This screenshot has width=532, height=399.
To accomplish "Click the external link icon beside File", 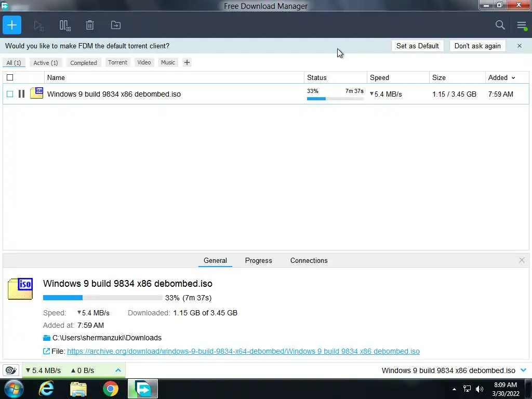I will click(x=46, y=351).
